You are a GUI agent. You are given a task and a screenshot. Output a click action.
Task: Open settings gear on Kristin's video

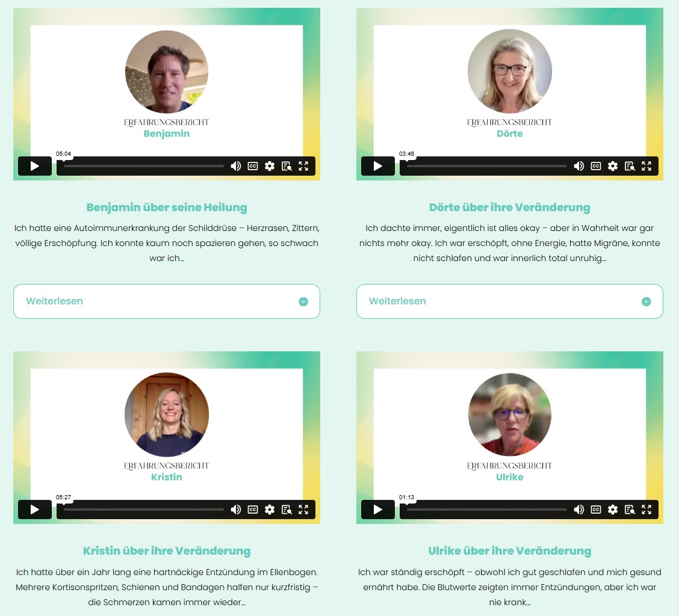pos(270,510)
